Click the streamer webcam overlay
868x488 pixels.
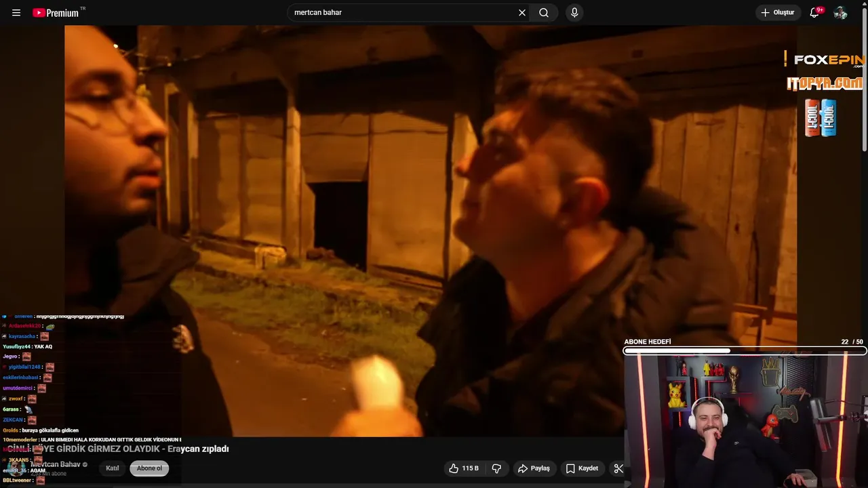746,422
